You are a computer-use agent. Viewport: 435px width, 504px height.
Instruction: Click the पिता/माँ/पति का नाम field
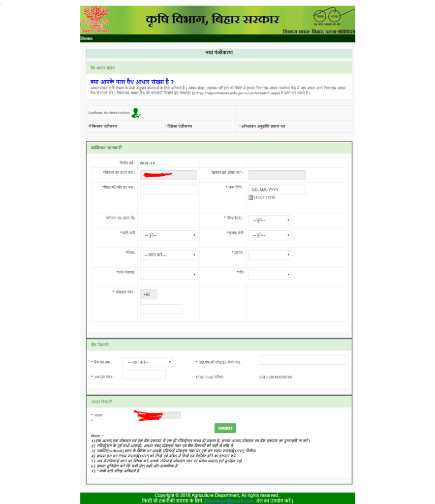tap(169, 189)
